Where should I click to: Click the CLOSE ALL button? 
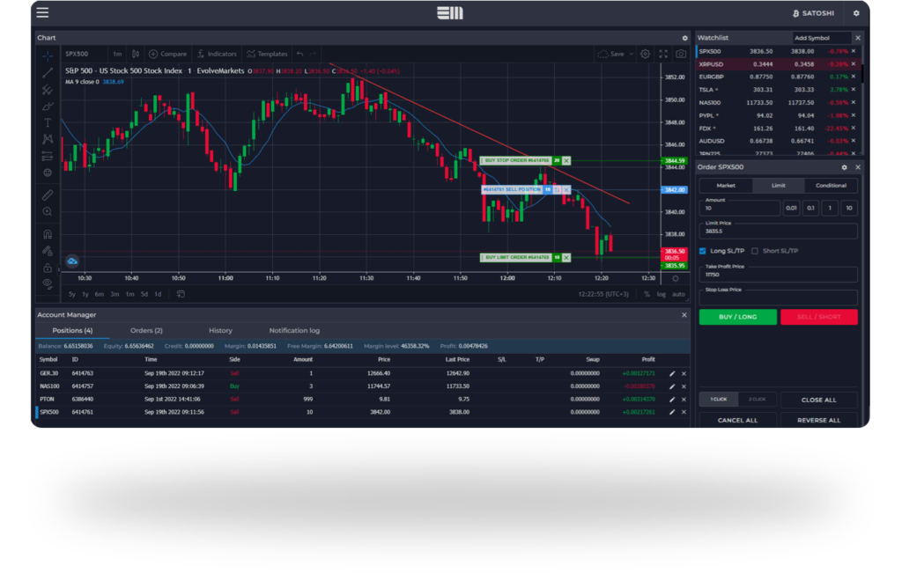[818, 400]
